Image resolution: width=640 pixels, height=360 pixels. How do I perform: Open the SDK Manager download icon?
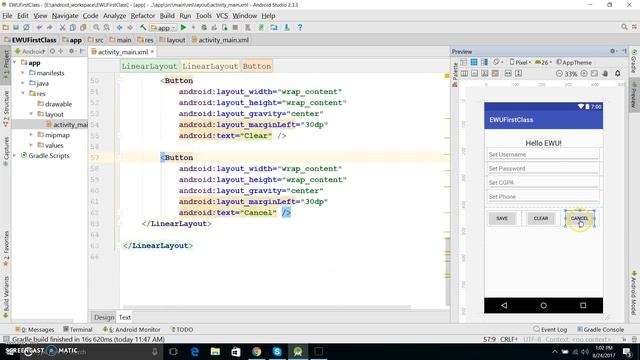tap(287, 27)
